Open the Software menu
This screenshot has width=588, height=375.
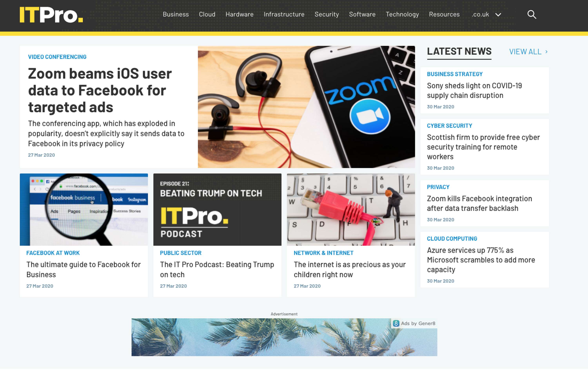click(x=362, y=14)
